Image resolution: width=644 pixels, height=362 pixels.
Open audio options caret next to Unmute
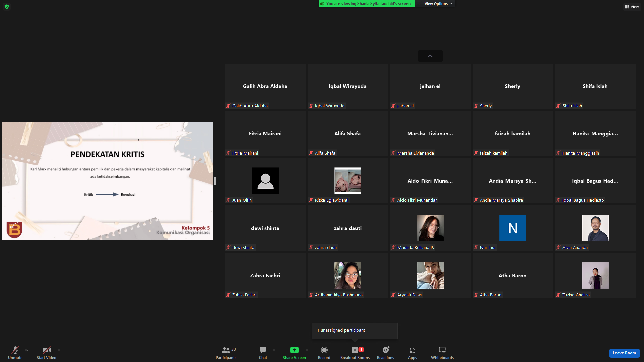coord(26,350)
